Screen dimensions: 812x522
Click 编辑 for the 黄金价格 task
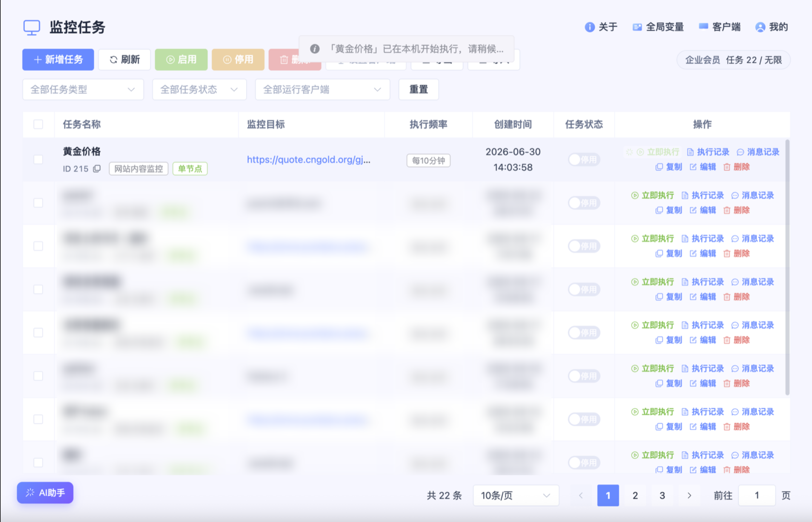(702, 167)
